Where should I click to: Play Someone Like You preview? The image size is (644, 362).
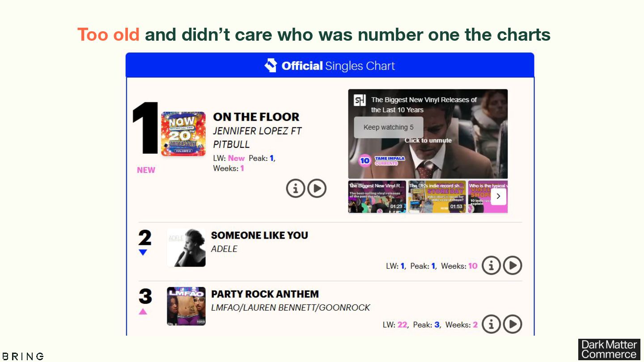(513, 265)
